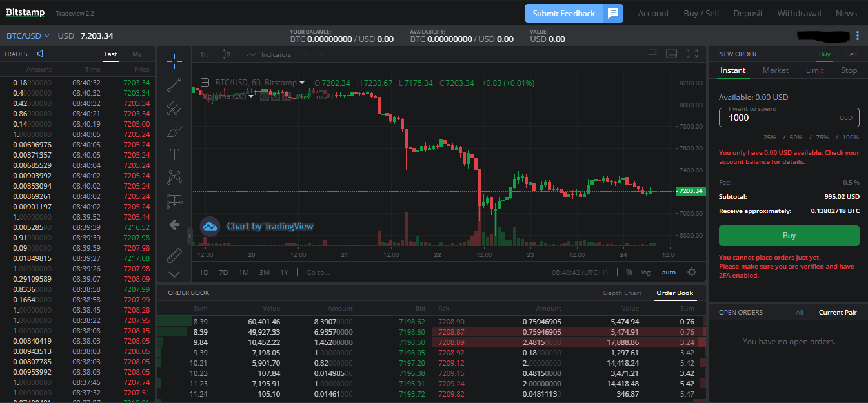Open the Deposit page
Screen dimensions: 868x403
pos(747,13)
